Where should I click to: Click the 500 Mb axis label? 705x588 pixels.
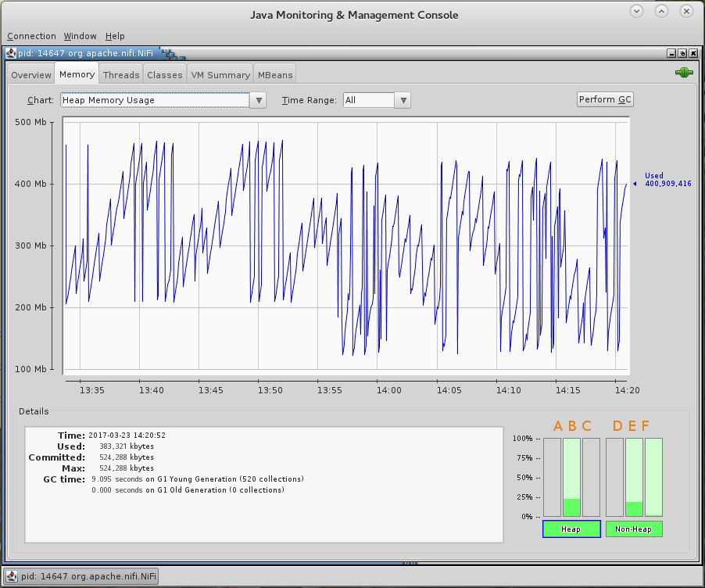point(30,122)
